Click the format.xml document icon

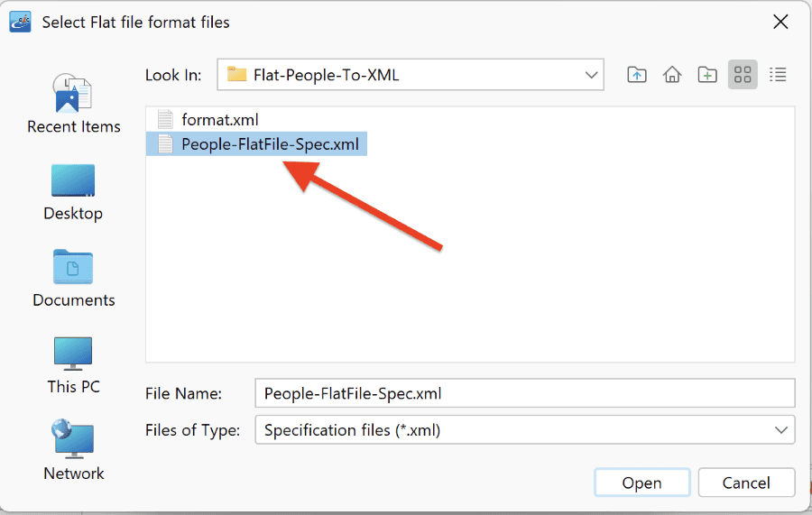point(165,120)
